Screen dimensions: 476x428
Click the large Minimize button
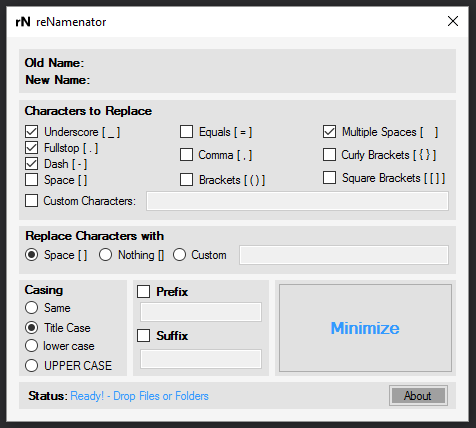coord(365,328)
